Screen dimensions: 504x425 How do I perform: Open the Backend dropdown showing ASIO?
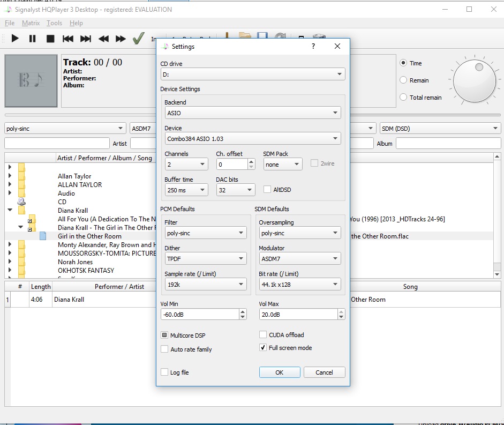pyautogui.click(x=253, y=113)
